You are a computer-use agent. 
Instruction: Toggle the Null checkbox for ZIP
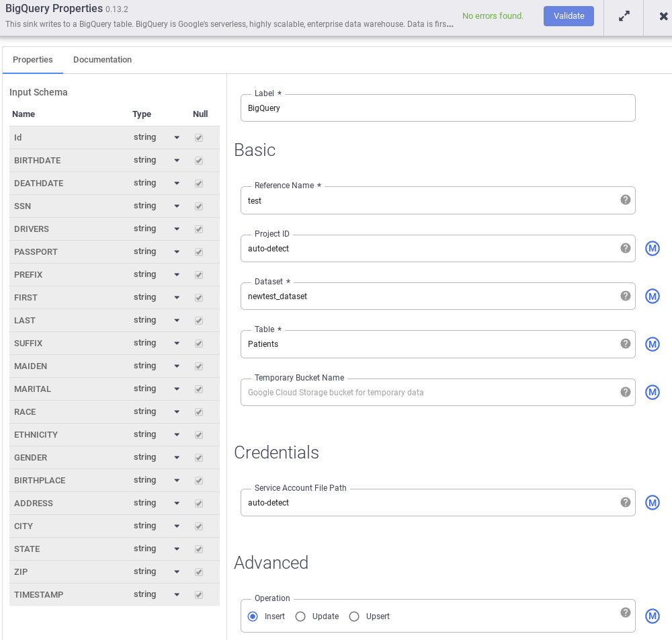coord(199,572)
